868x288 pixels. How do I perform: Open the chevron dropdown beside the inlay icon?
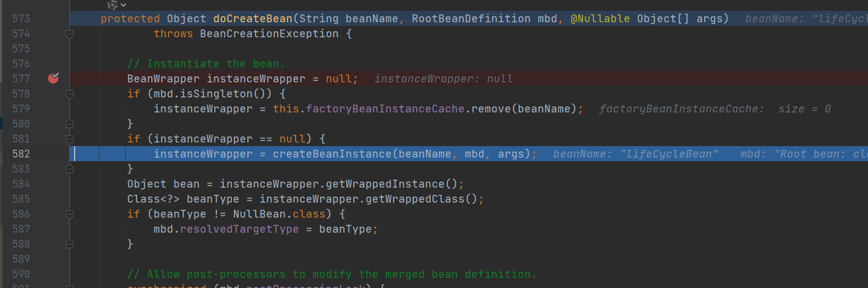coord(123,5)
